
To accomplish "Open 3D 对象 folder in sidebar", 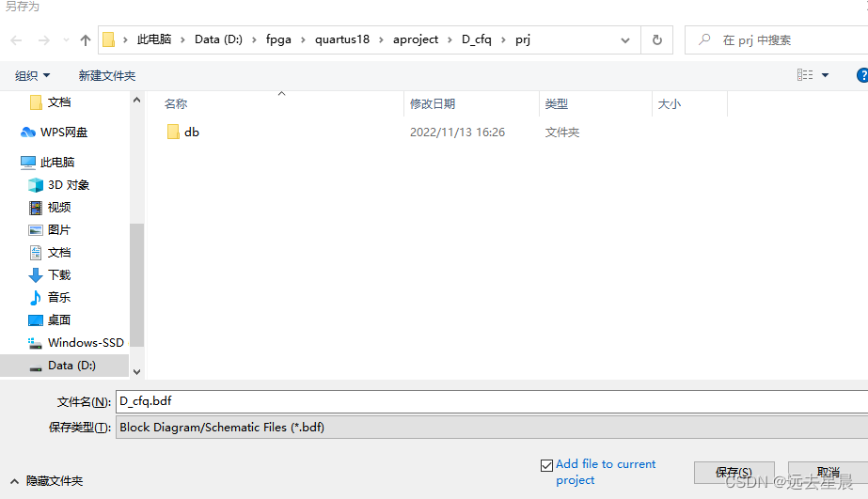I will coord(68,185).
